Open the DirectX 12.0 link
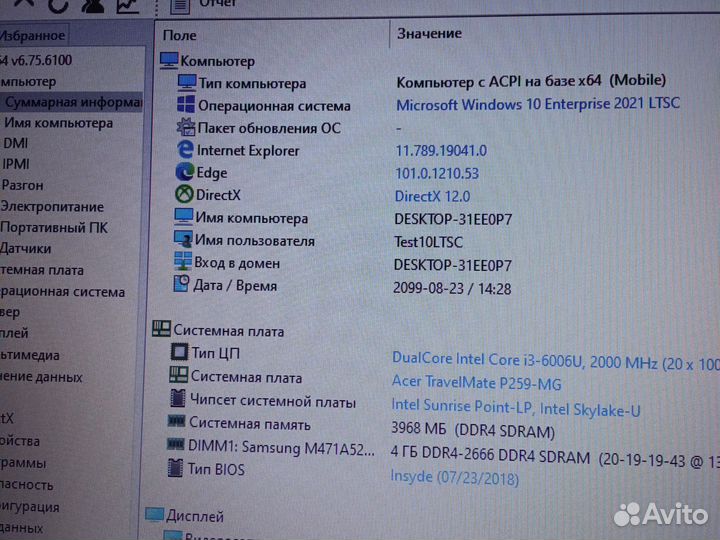Screen dimensions: 720x540 [x=433, y=197]
